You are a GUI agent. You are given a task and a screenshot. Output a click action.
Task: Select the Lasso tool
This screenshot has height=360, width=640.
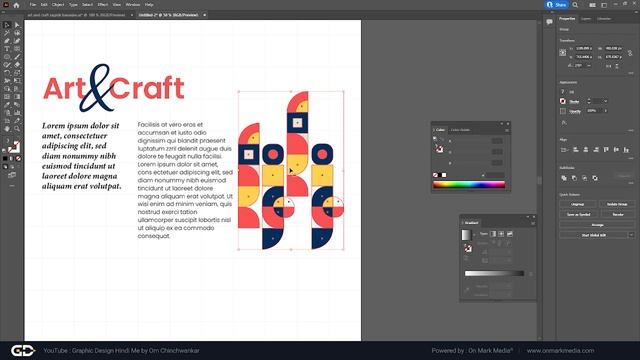17,33
